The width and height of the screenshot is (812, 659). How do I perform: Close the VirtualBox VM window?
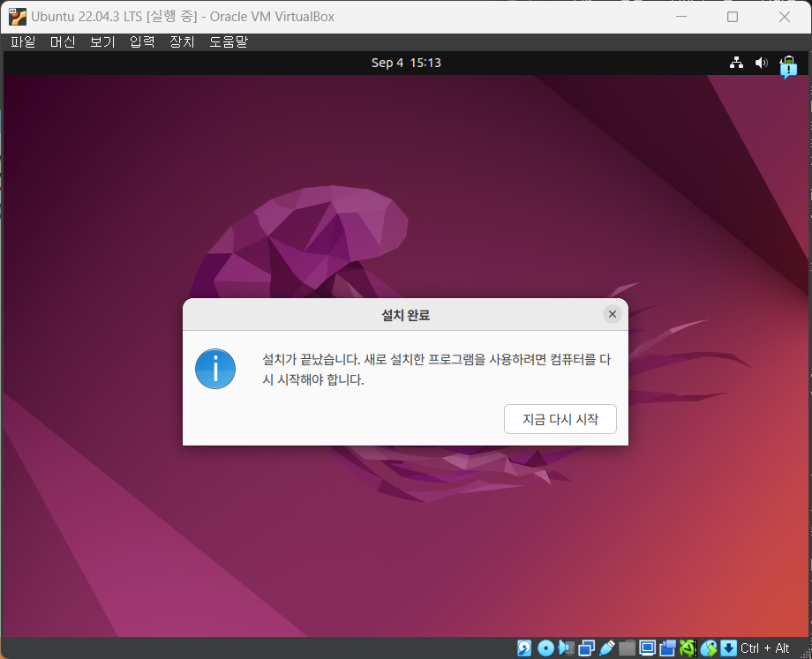785,17
